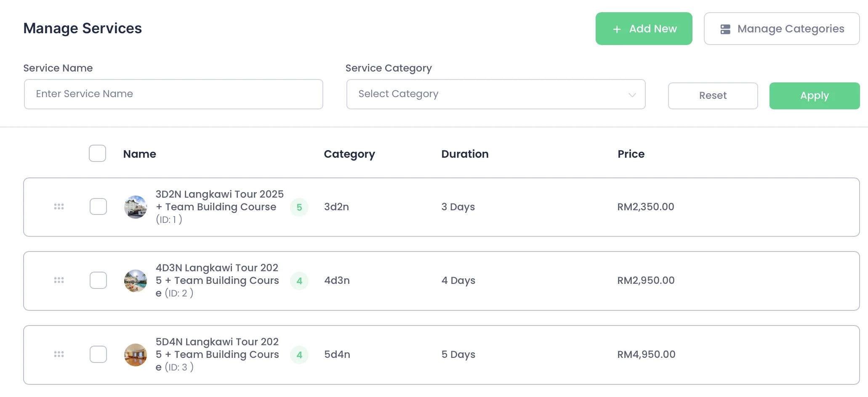Check the box for 3D2N Langkawi Tour
The height and width of the screenshot is (397, 868).
click(98, 206)
